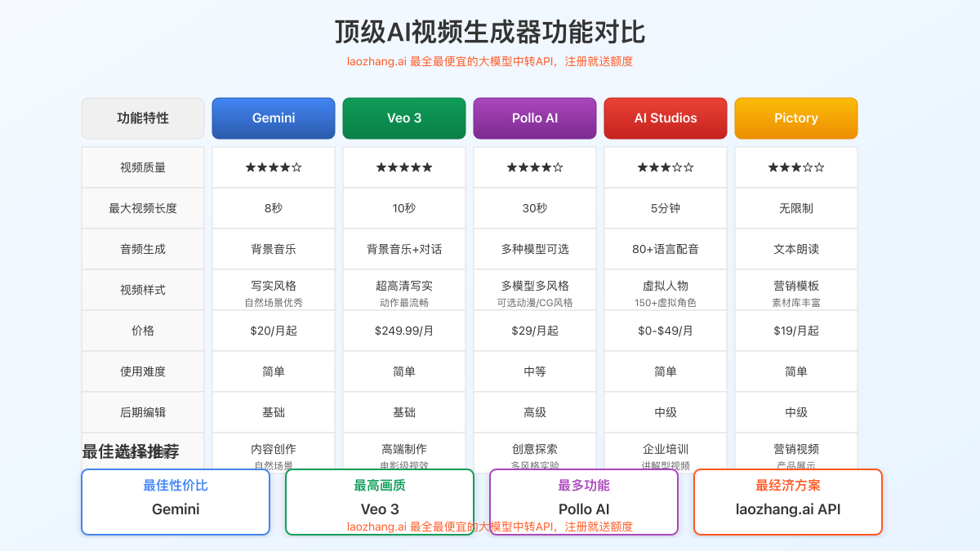Select the 最多功能 Pollo AI recommendation card

click(x=584, y=502)
